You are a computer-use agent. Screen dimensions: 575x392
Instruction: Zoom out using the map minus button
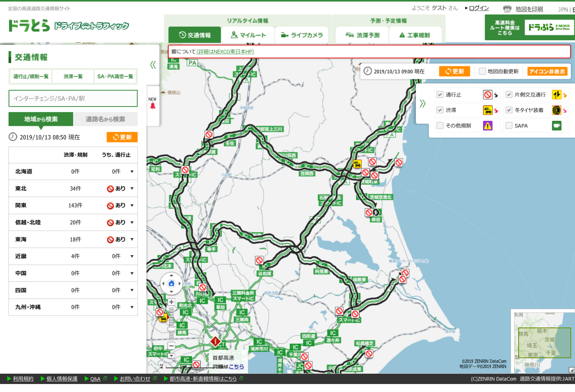[171, 346]
